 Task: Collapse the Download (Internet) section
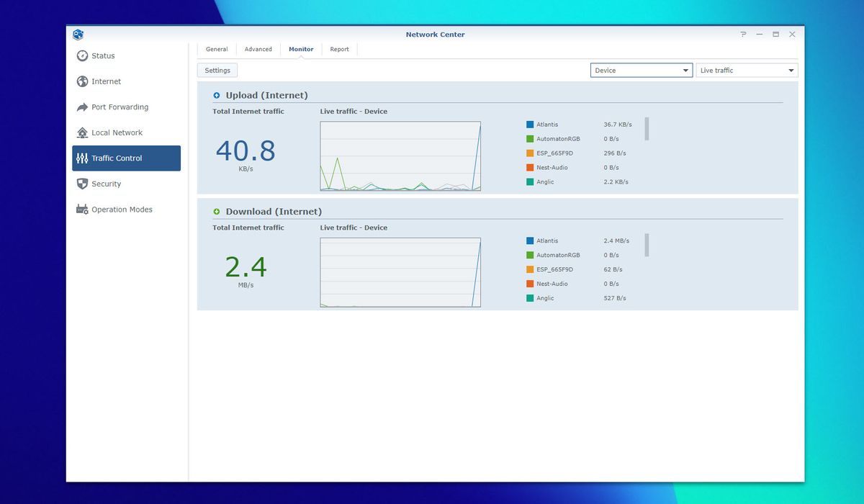(x=216, y=212)
